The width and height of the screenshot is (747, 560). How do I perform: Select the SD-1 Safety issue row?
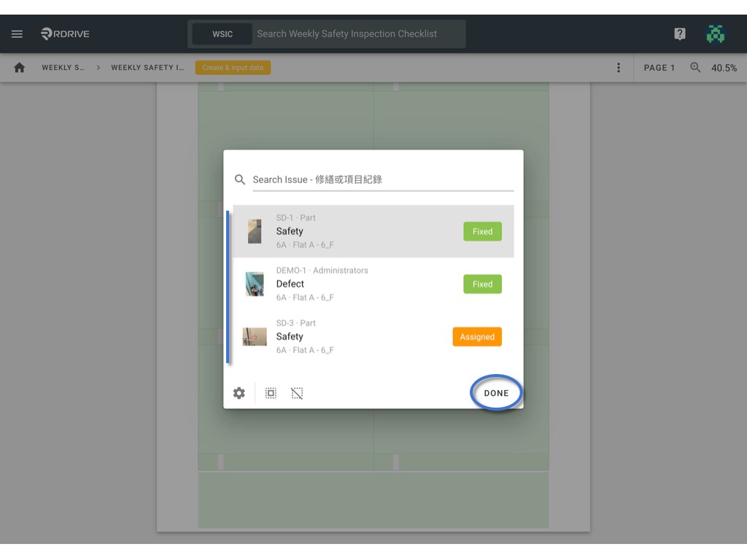point(373,231)
